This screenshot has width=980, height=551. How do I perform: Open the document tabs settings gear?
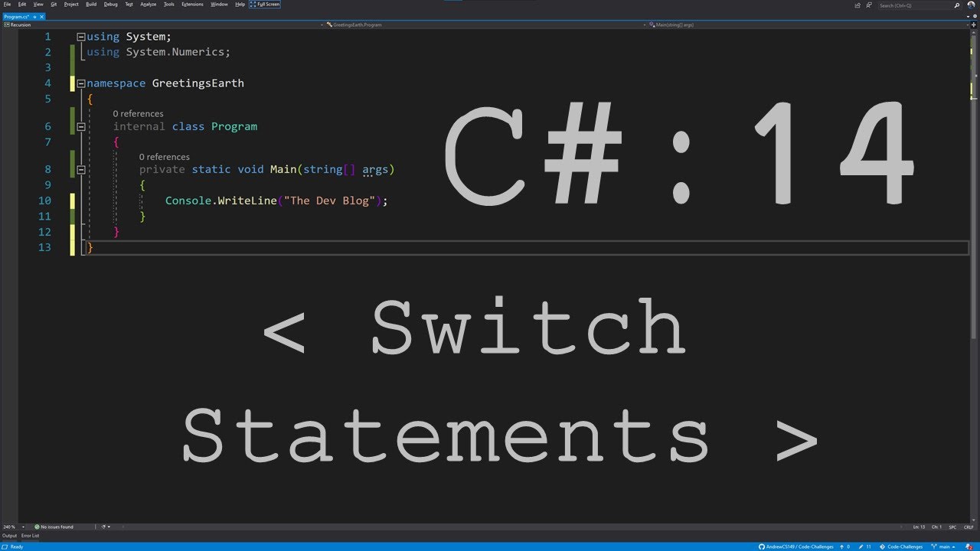point(975,16)
